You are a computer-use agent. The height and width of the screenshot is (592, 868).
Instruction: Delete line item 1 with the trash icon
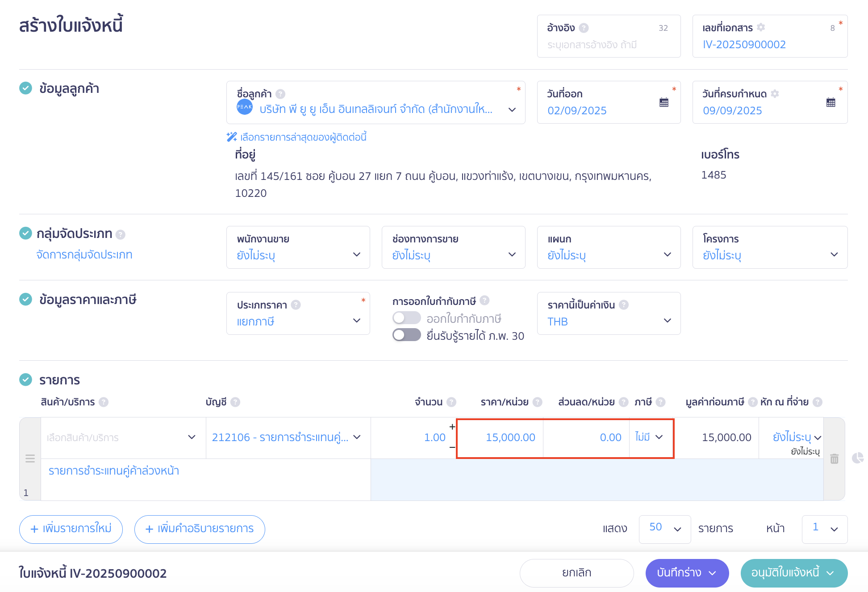(835, 458)
